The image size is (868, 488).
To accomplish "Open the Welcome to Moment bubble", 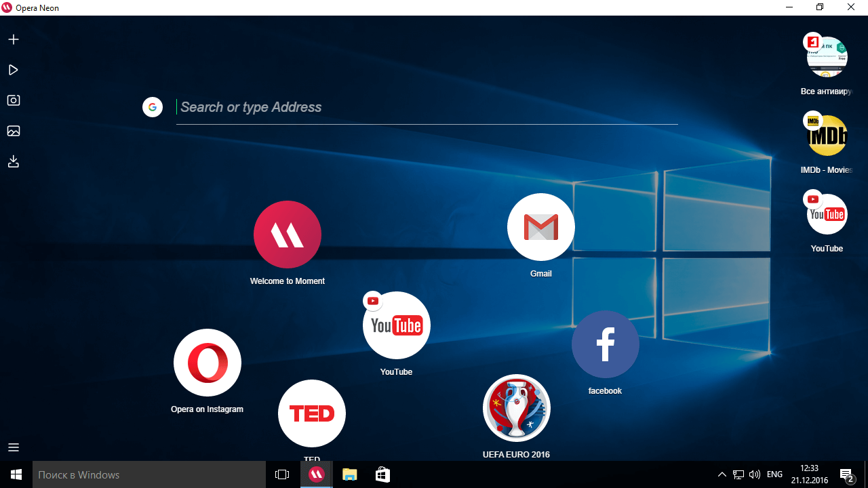I will pyautogui.click(x=288, y=235).
